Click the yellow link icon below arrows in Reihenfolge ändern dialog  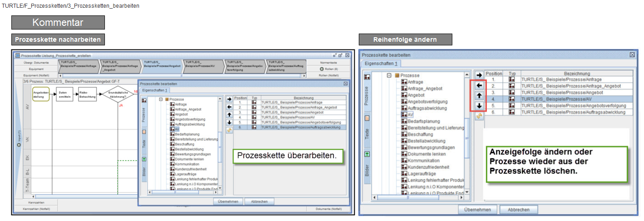[x=479, y=117]
